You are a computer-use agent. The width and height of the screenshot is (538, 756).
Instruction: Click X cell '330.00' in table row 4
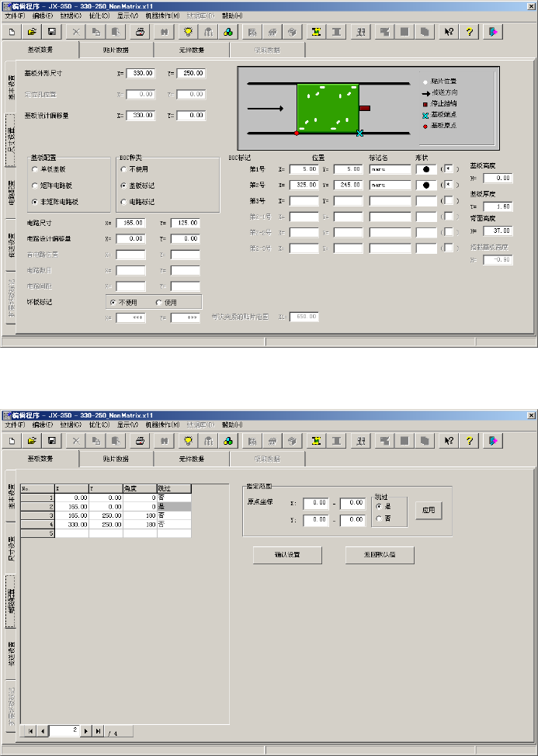tap(72, 524)
